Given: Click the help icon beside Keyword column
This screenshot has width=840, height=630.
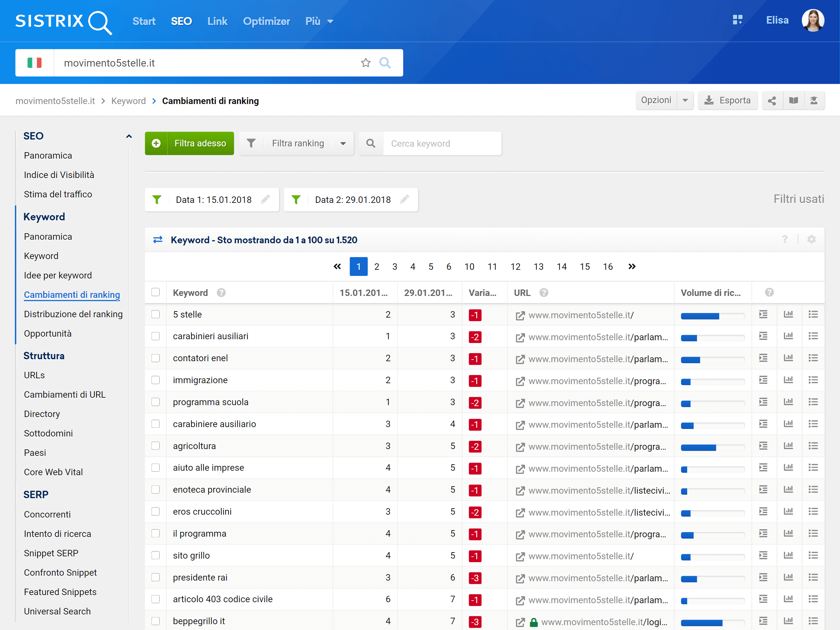Looking at the screenshot, I should point(221,293).
